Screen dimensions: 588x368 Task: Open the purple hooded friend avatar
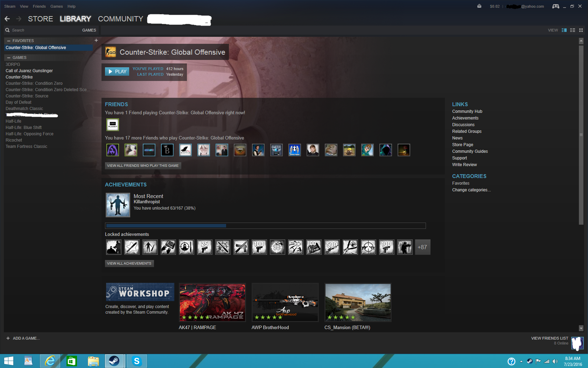click(x=113, y=150)
